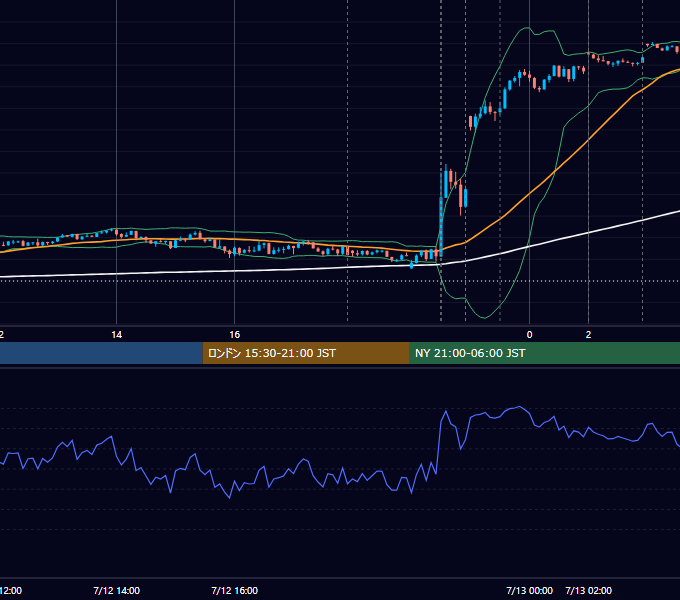Click the 7/12 14:00 time label

pos(116,590)
